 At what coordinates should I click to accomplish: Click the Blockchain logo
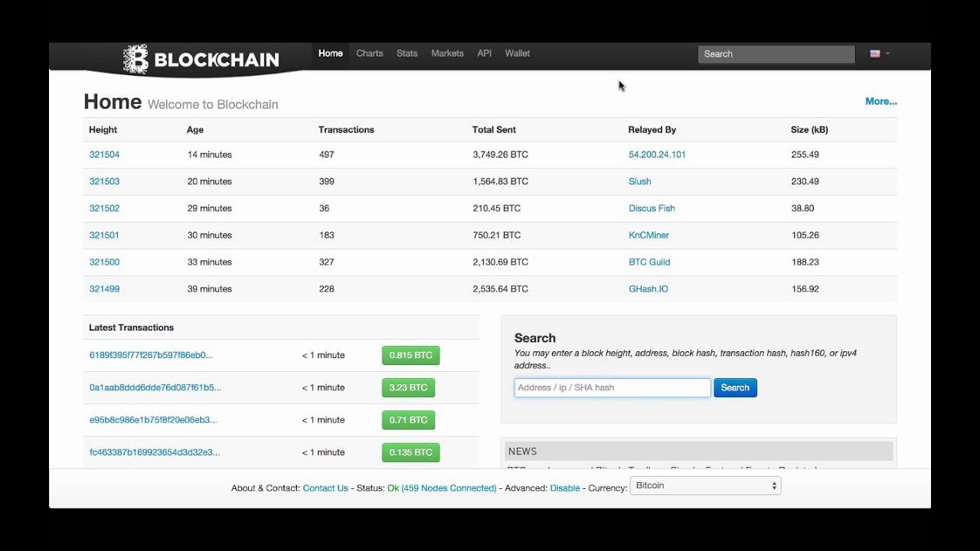201,59
